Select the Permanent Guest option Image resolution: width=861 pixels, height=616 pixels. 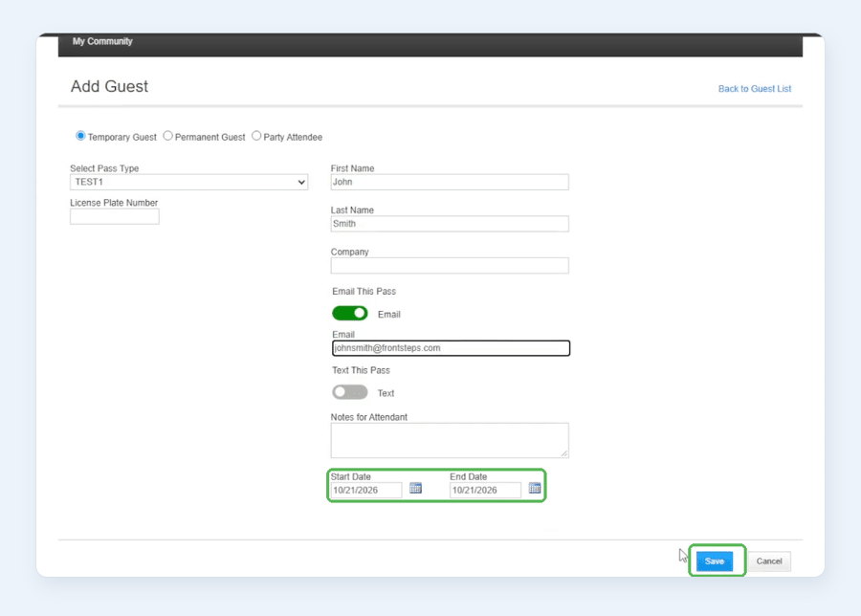pyautogui.click(x=168, y=136)
